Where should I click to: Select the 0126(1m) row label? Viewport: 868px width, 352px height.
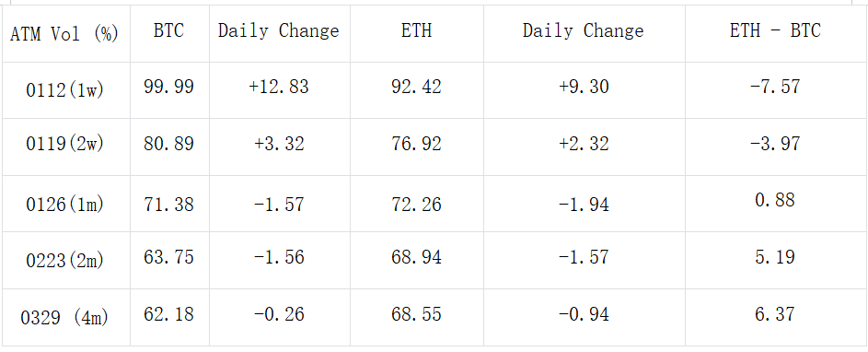point(64,205)
